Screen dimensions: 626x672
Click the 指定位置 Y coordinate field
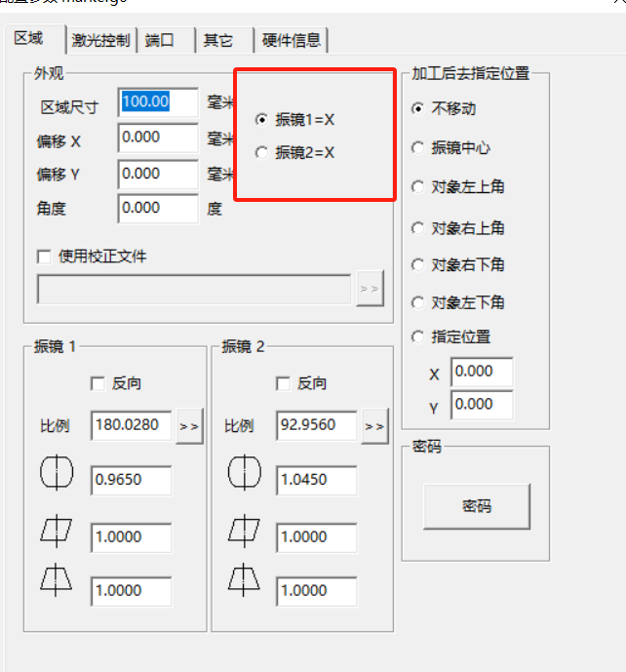tap(482, 405)
